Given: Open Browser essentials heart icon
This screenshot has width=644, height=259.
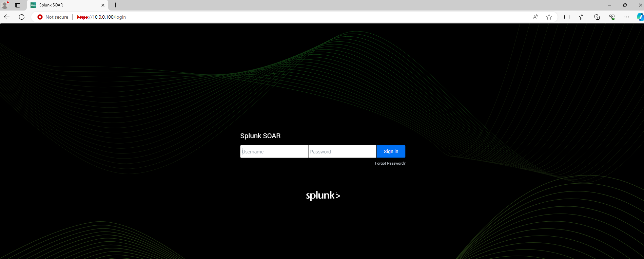Looking at the screenshot, I should [612, 17].
